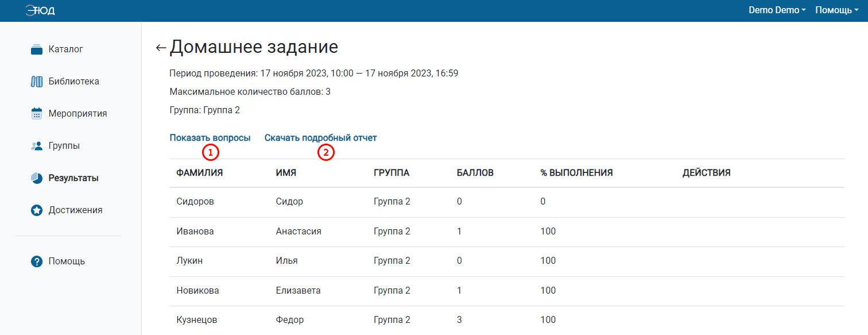
Task: Open Достижения in the sidebar
Action: click(x=75, y=210)
